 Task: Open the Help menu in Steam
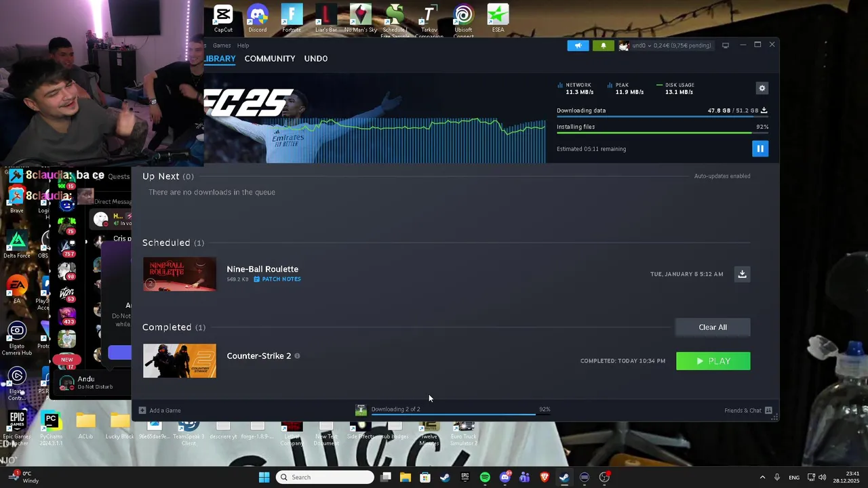pyautogui.click(x=243, y=45)
